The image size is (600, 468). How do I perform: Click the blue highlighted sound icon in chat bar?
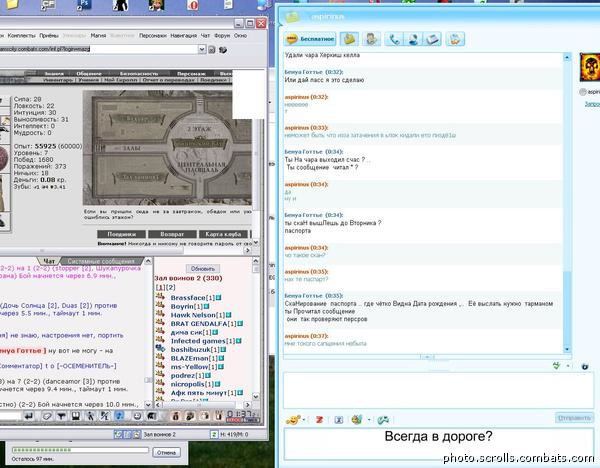click(x=119, y=416)
